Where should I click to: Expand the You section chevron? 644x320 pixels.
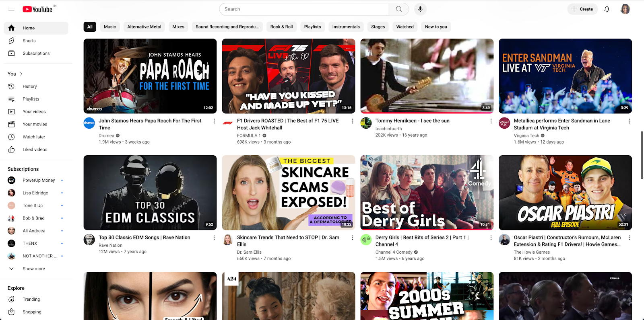(21, 74)
